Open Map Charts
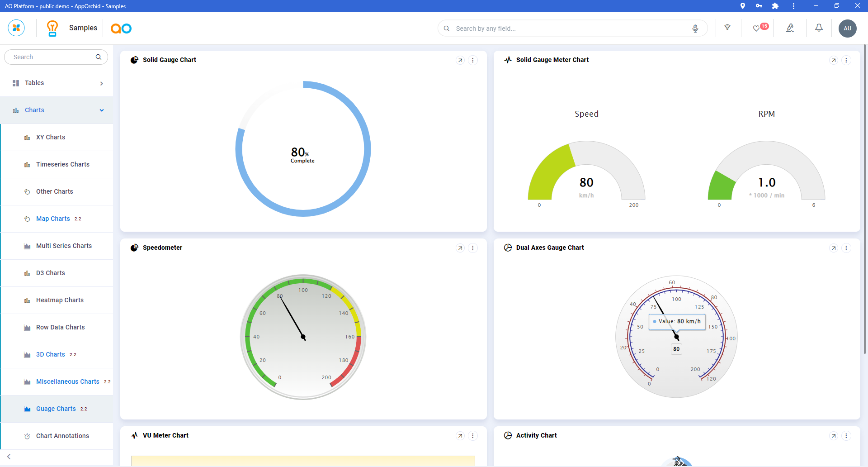This screenshot has height=467, width=868. coord(57,219)
